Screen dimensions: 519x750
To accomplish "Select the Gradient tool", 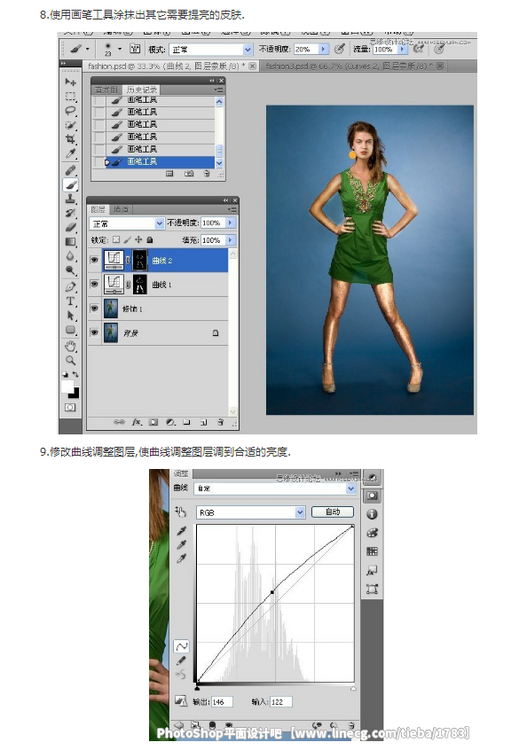I will [x=70, y=242].
